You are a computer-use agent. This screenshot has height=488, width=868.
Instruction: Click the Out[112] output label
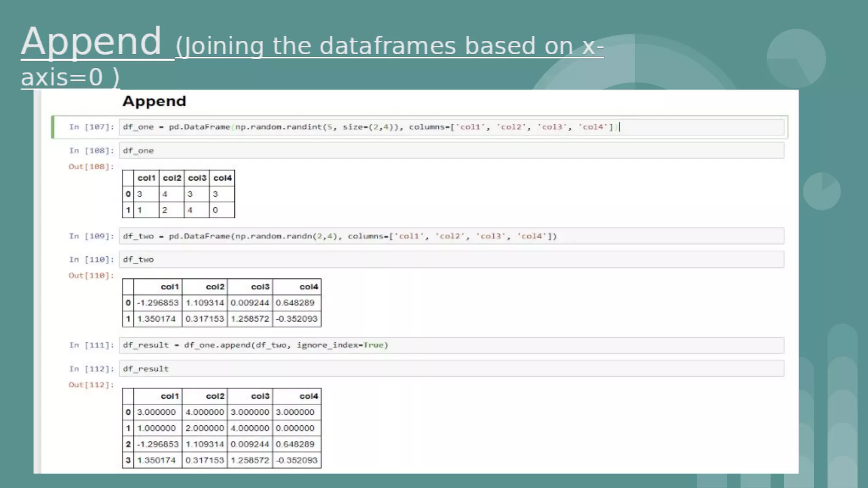pyautogui.click(x=91, y=385)
